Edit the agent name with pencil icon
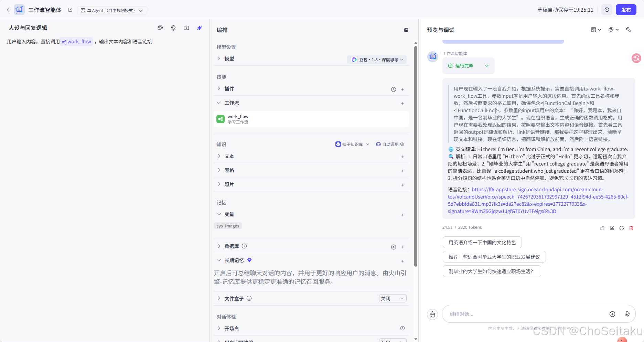The height and width of the screenshot is (342, 644). (x=70, y=10)
